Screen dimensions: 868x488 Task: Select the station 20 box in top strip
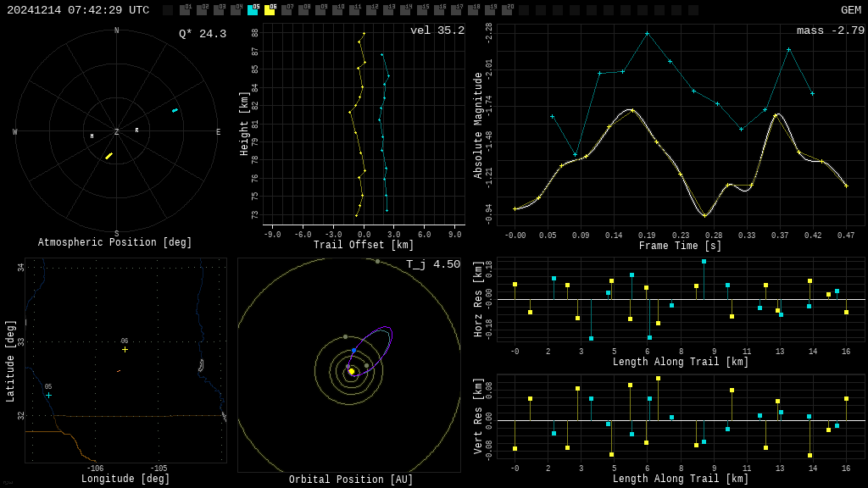point(507,10)
